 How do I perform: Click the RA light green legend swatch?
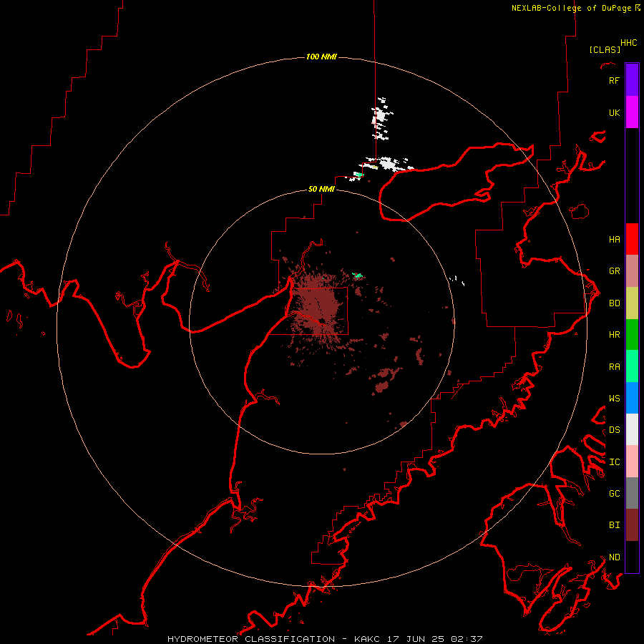(632, 366)
